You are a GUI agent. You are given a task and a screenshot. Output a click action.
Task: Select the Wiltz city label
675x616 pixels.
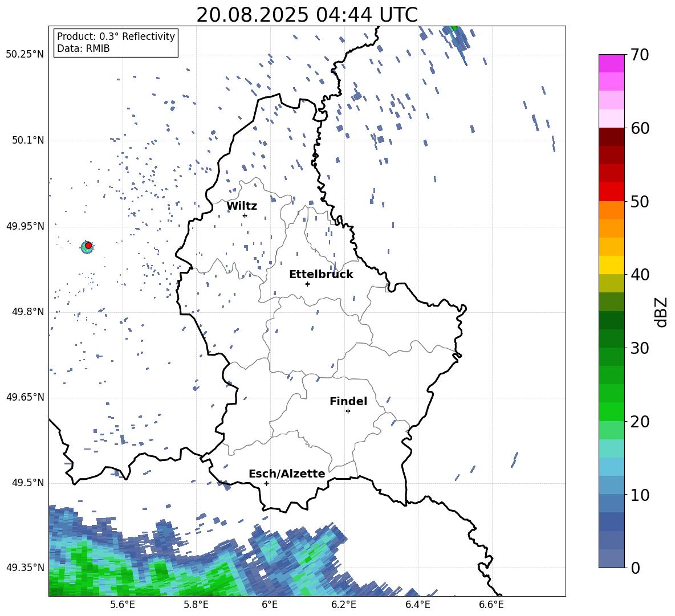click(x=242, y=206)
